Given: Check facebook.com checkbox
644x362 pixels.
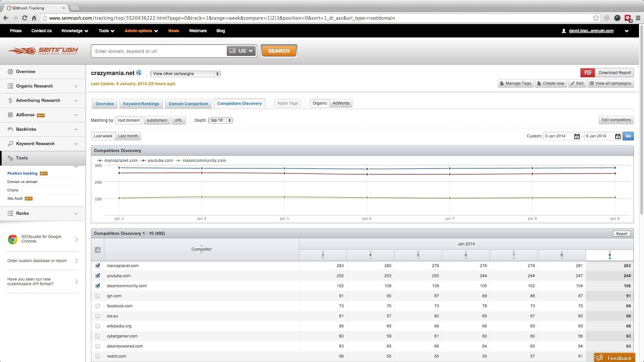Looking at the screenshot, I should coord(98,306).
